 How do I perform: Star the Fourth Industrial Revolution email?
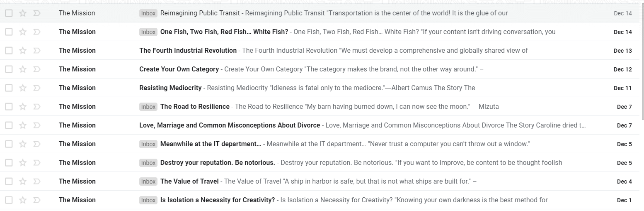(x=23, y=51)
